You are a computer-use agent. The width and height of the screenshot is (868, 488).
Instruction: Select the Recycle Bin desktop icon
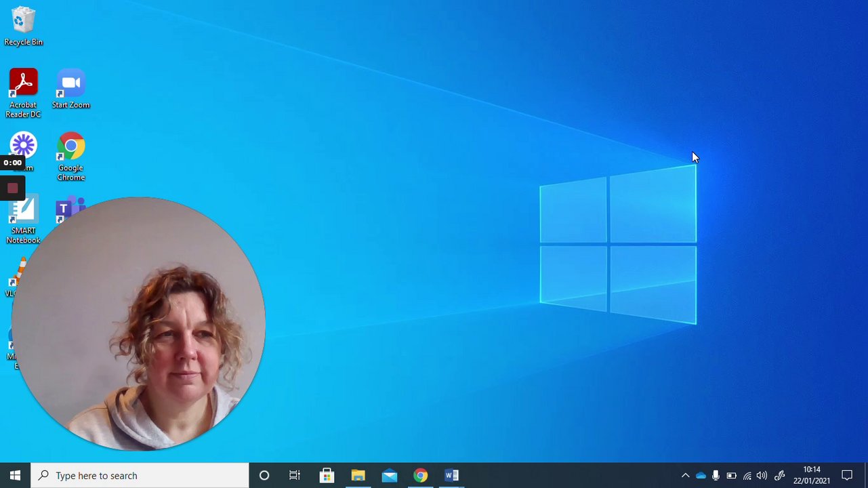(23, 27)
